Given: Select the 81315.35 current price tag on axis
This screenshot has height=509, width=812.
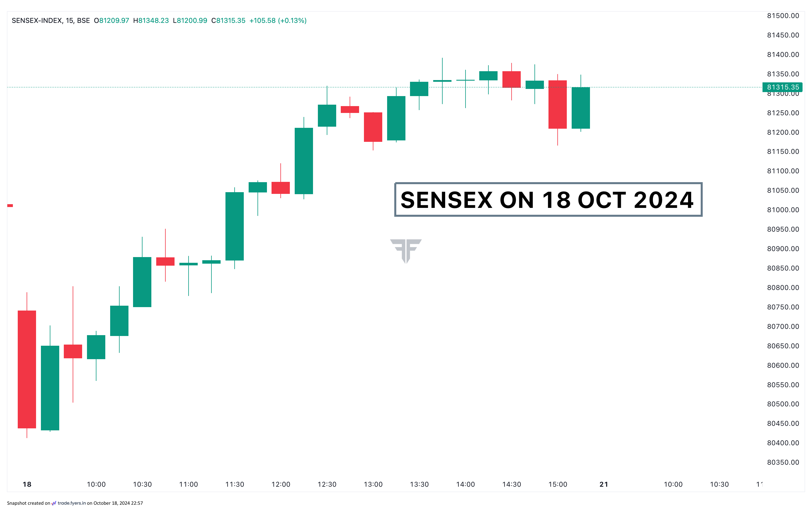Looking at the screenshot, I should (782, 87).
